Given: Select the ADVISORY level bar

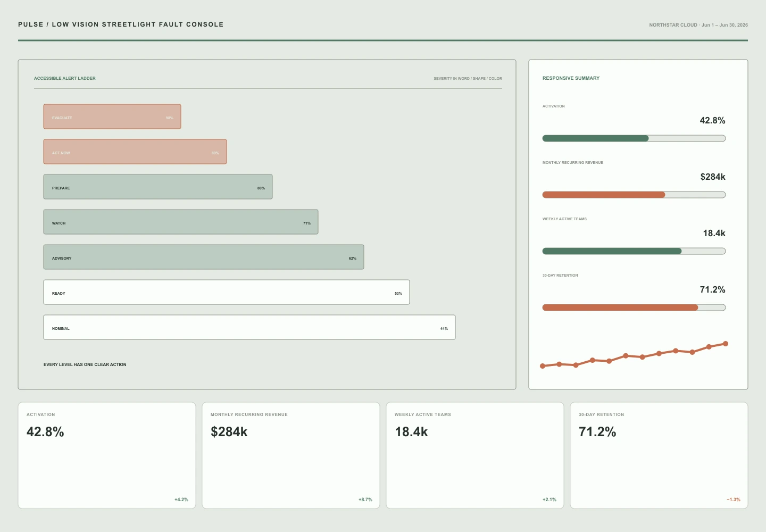Looking at the screenshot, I should point(204,257).
